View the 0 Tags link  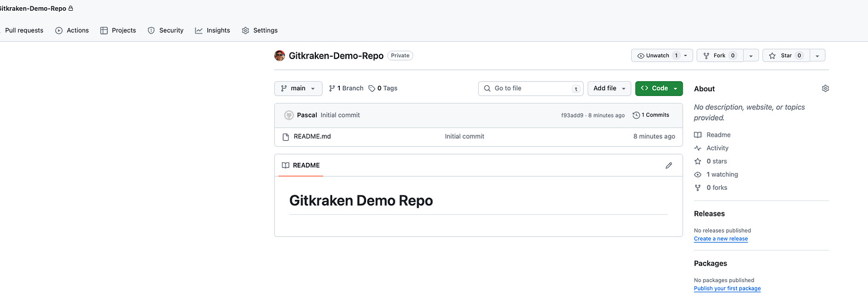pos(383,88)
